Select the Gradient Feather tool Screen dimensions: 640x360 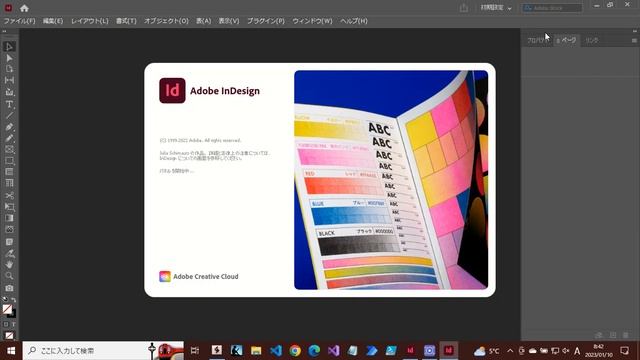coord(9,229)
